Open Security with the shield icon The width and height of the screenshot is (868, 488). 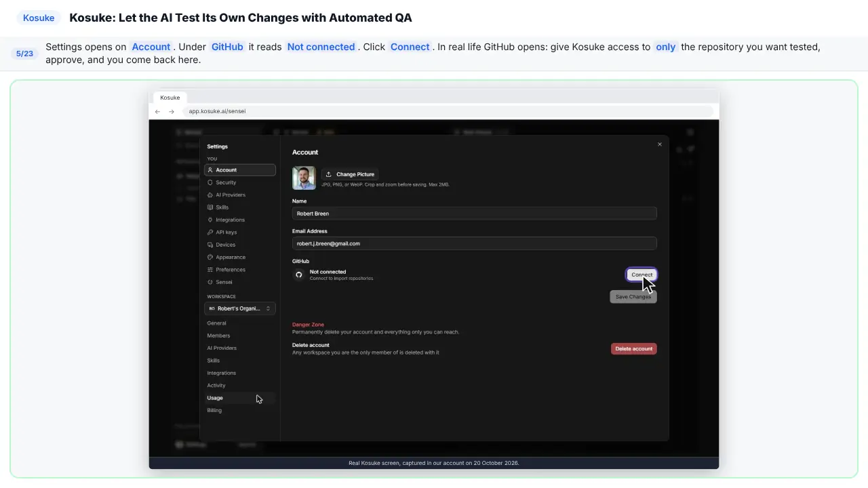(x=240, y=182)
